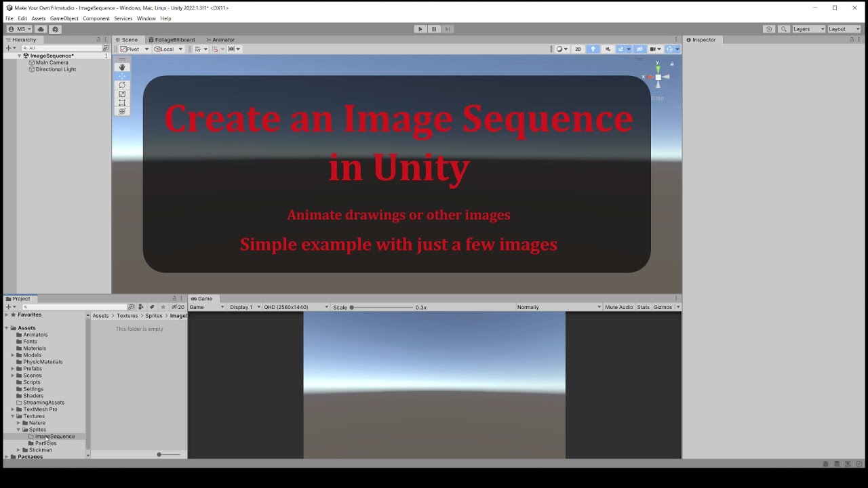Toggle Scene lighting bulb button
The height and width of the screenshot is (488, 868).
click(x=593, y=49)
